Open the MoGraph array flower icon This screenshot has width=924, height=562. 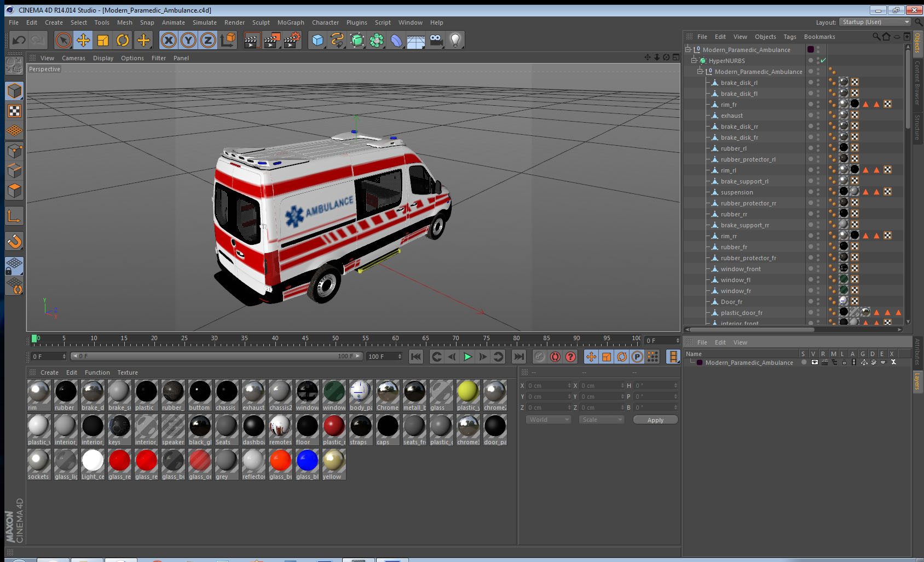point(377,40)
